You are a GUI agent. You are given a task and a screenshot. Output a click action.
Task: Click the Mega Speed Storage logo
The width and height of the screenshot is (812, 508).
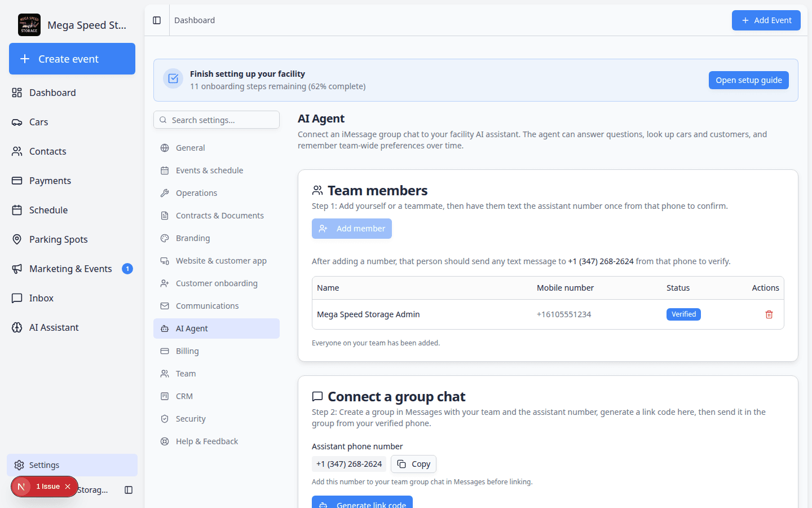click(x=29, y=25)
